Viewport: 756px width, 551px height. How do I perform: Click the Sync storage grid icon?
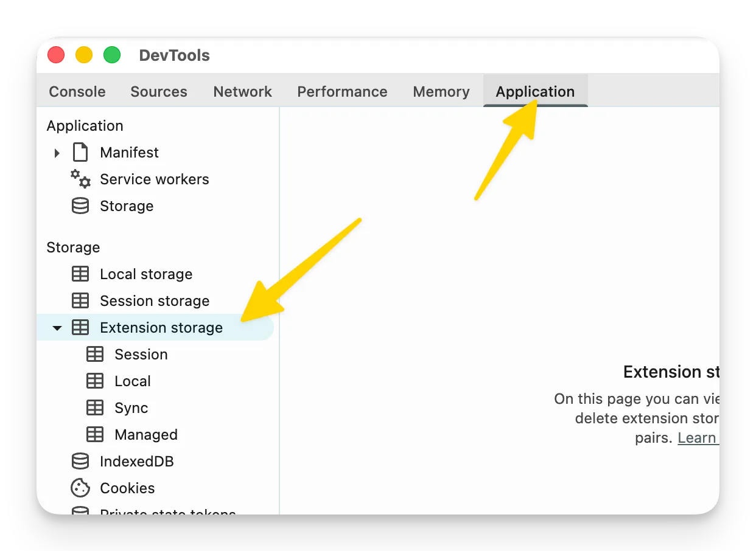[94, 407]
